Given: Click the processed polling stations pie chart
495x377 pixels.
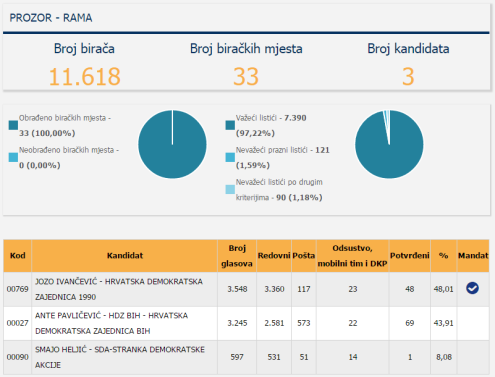Looking at the screenshot, I should click(172, 144).
